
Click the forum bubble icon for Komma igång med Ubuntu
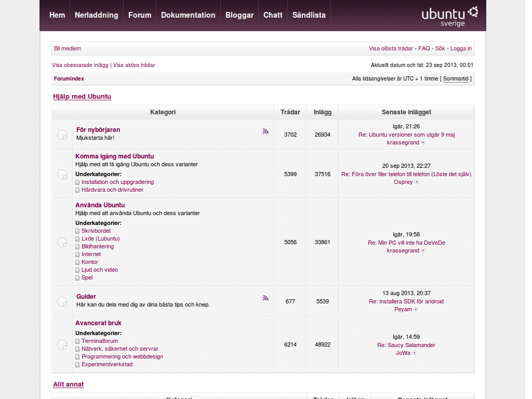click(62, 174)
